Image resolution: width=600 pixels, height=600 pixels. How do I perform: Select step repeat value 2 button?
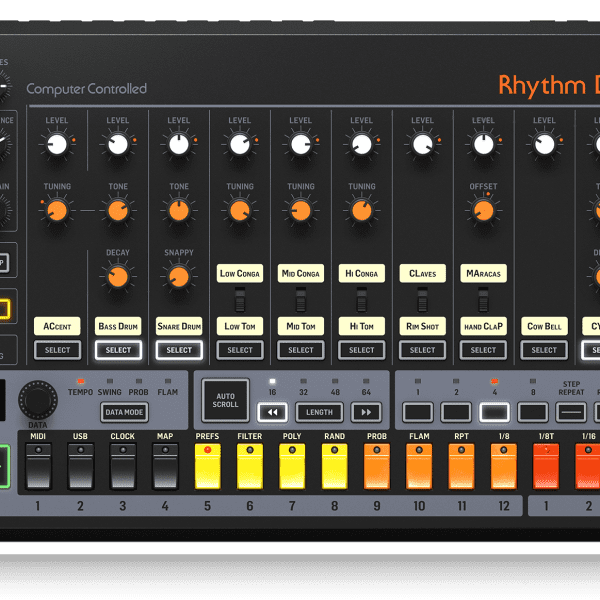(456, 412)
